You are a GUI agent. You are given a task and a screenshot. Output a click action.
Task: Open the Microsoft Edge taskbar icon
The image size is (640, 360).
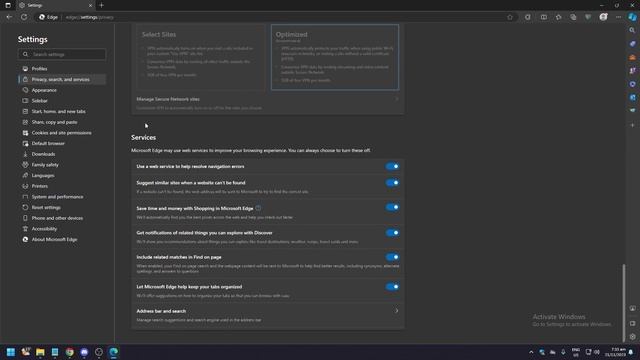click(113, 352)
